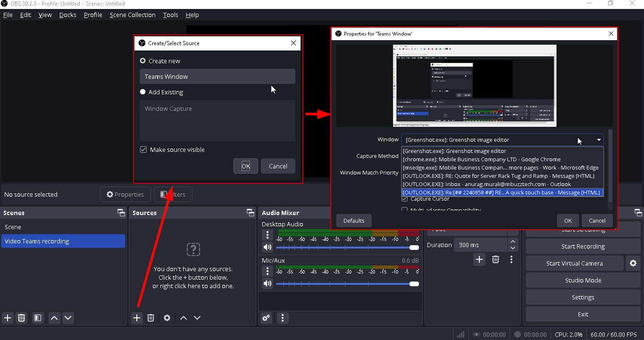
Task: Select Video Teams recording scene
Action: point(63,241)
